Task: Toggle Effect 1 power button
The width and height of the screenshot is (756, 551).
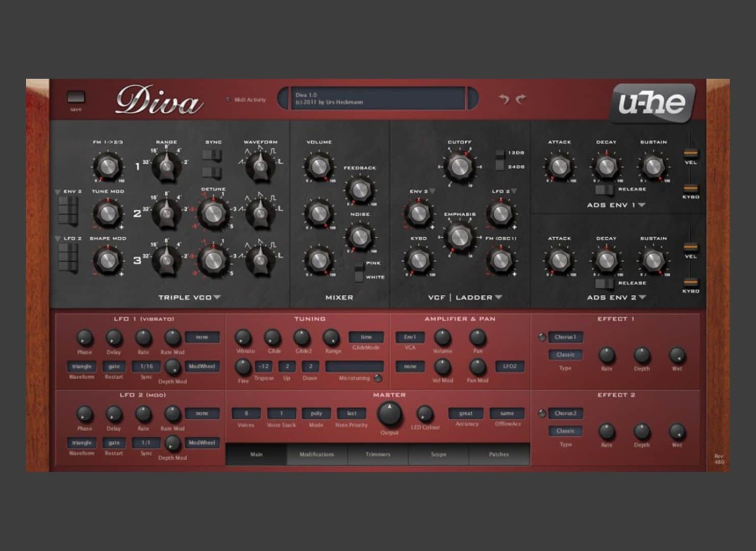Action: click(542, 337)
